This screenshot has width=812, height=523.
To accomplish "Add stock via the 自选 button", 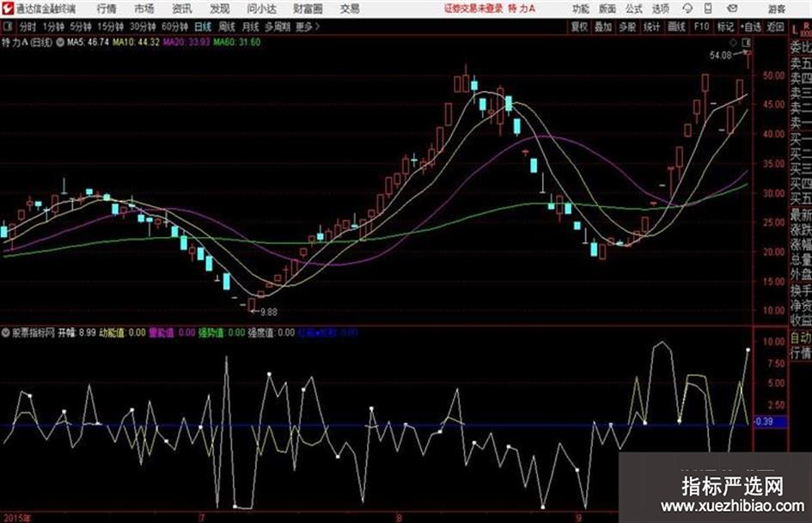I will point(751,27).
